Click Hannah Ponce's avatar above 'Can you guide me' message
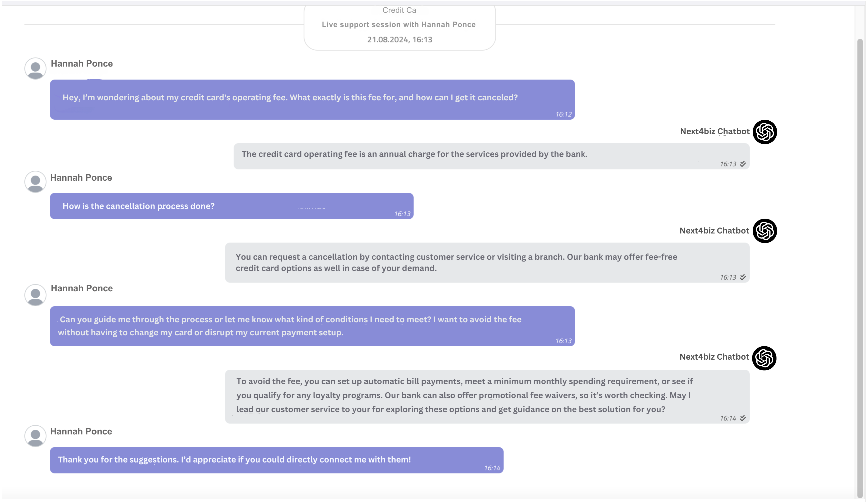Viewport: 868px width, 502px height. pyautogui.click(x=35, y=295)
